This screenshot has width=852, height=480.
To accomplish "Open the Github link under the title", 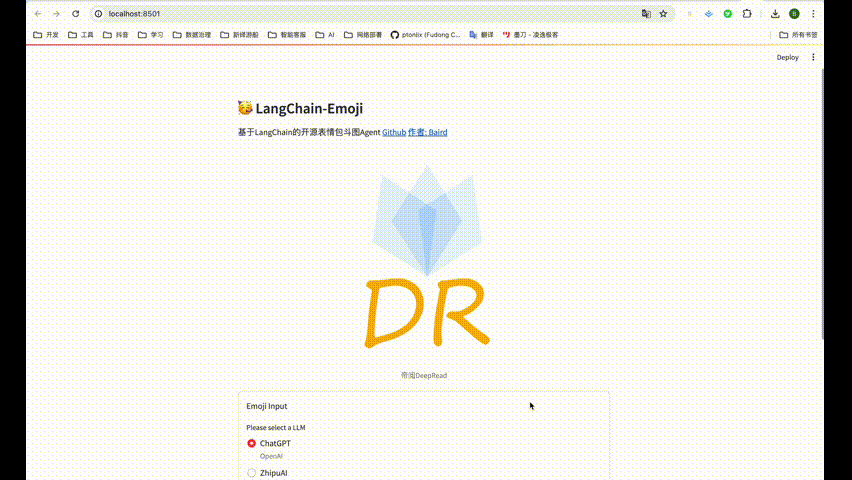I will point(394,132).
